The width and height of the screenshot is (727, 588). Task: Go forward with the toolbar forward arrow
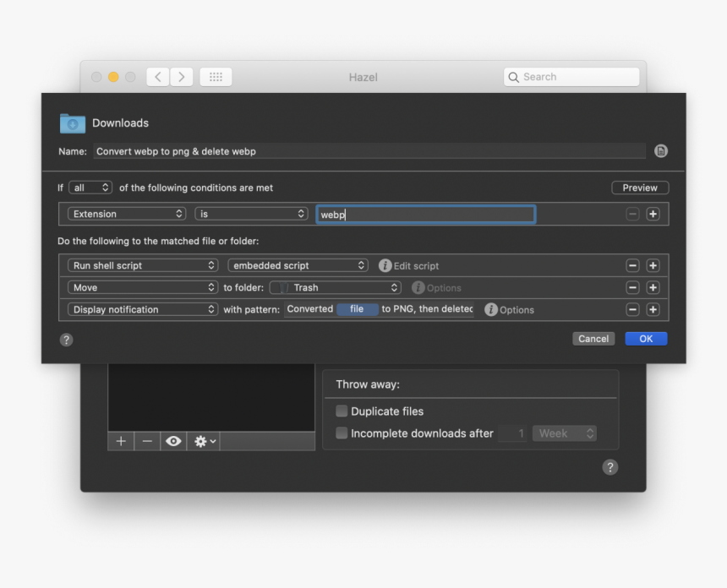[181, 77]
